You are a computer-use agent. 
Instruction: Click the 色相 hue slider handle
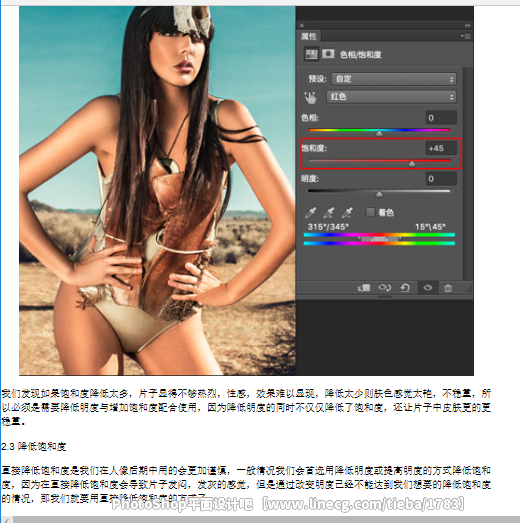379,133
